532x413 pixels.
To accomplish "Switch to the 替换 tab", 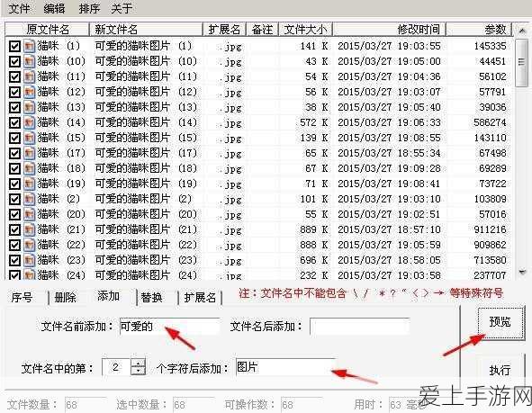I will 151,297.
